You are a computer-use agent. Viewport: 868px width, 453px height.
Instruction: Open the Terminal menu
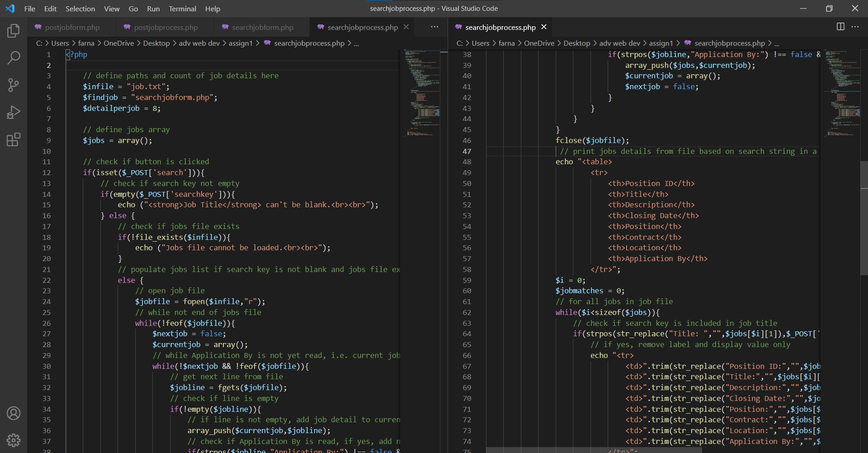(x=182, y=9)
